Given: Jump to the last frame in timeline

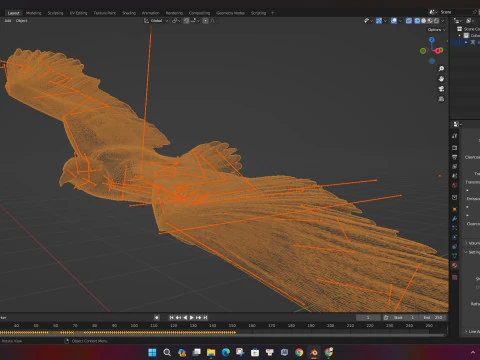Looking at the screenshot, I should click(x=205, y=318).
